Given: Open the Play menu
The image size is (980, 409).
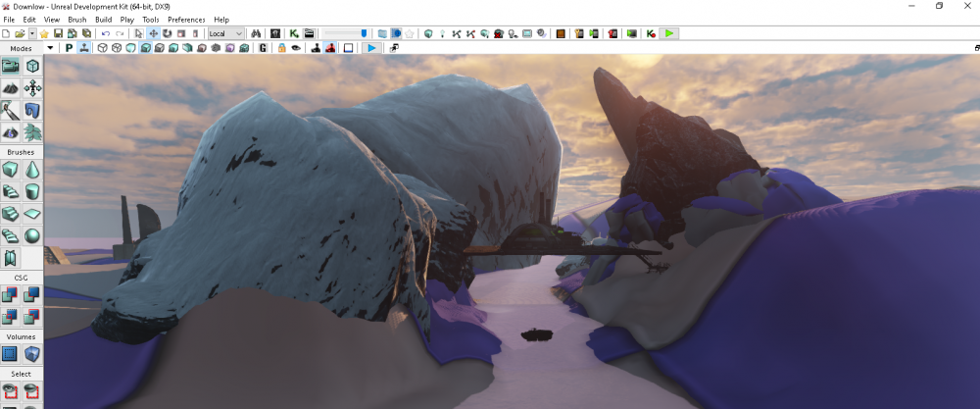Looking at the screenshot, I should pos(126,20).
